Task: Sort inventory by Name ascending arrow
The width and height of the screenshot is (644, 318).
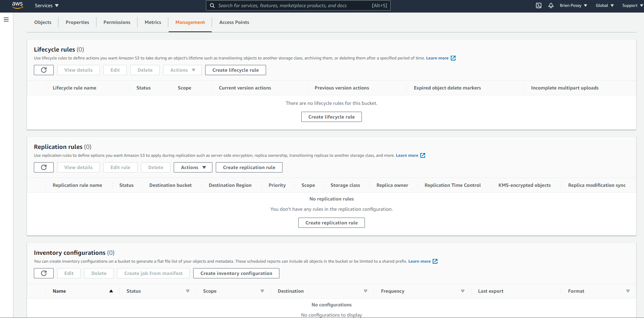Action: tap(111, 291)
